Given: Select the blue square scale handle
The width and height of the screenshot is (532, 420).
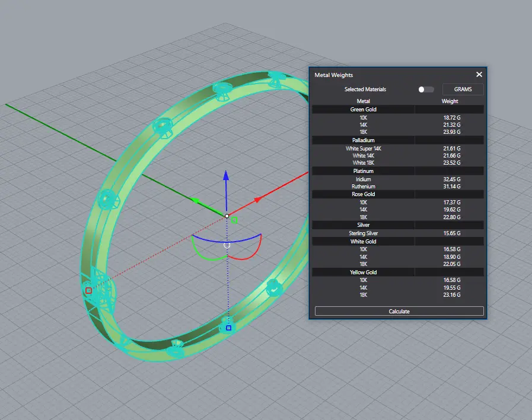Looking at the screenshot, I should (x=228, y=327).
